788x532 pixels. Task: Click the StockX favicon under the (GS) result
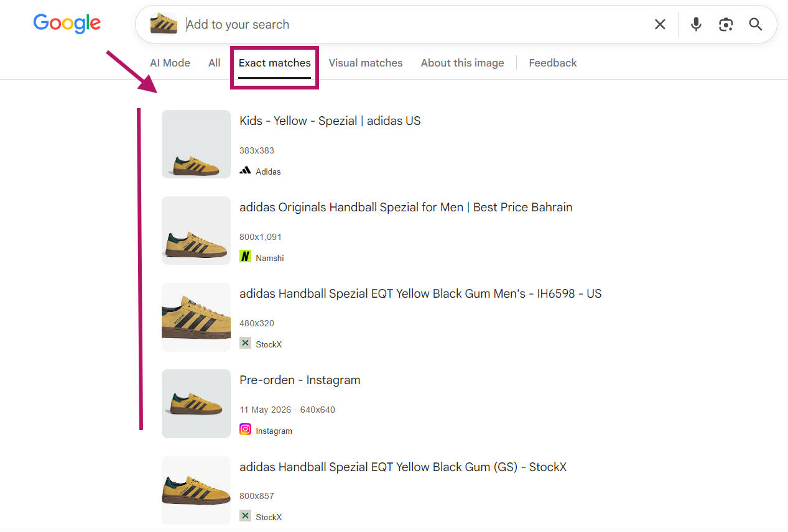[245, 515]
